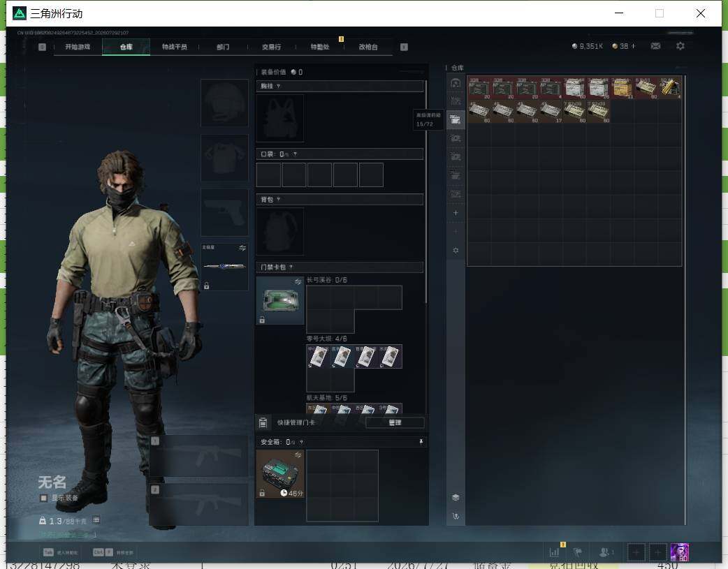The image size is (728, 569).
Task: Click the bottom icon under the layers icon
Action: pos(456,516)
